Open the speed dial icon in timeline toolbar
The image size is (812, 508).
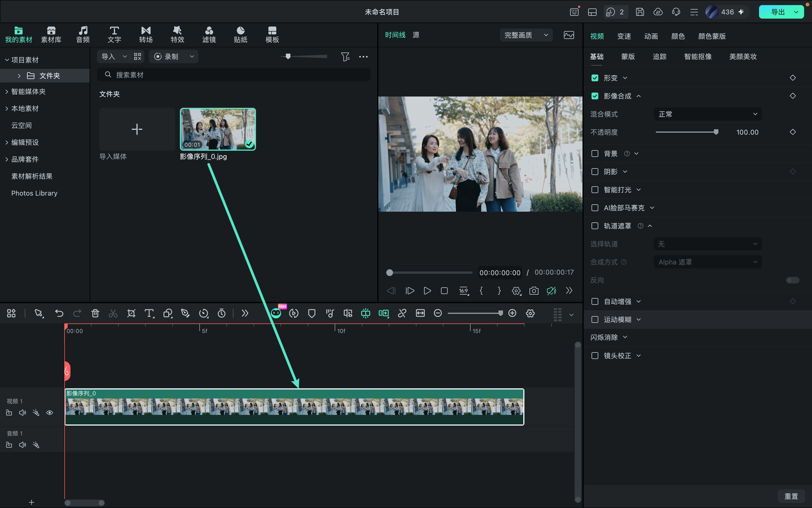pyautogui.click(x=204, y=313)
